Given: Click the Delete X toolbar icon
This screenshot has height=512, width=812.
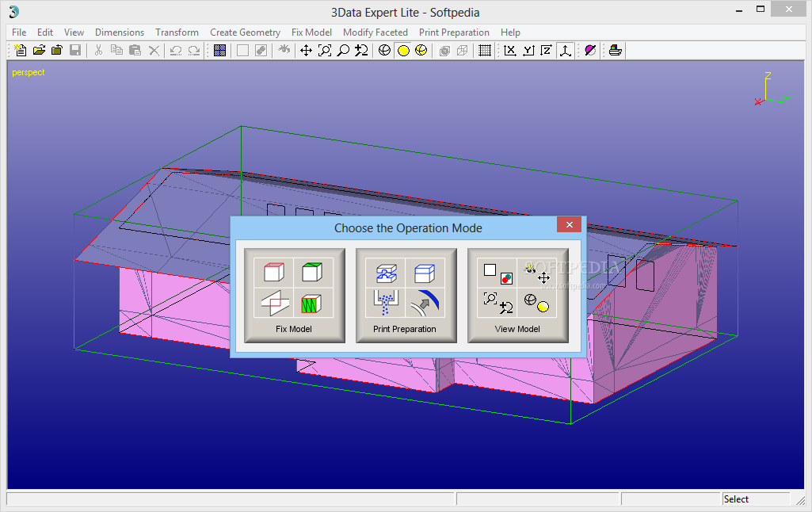Looking at the screenshot, I should click(153, 50).
